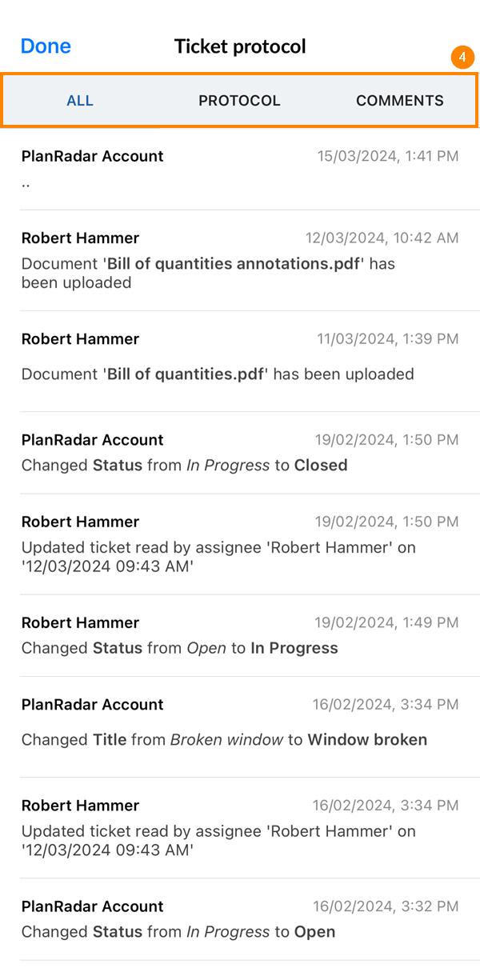Tap the Done button
The height and width of the screenshot is (980, 480).
click(46, 46)
